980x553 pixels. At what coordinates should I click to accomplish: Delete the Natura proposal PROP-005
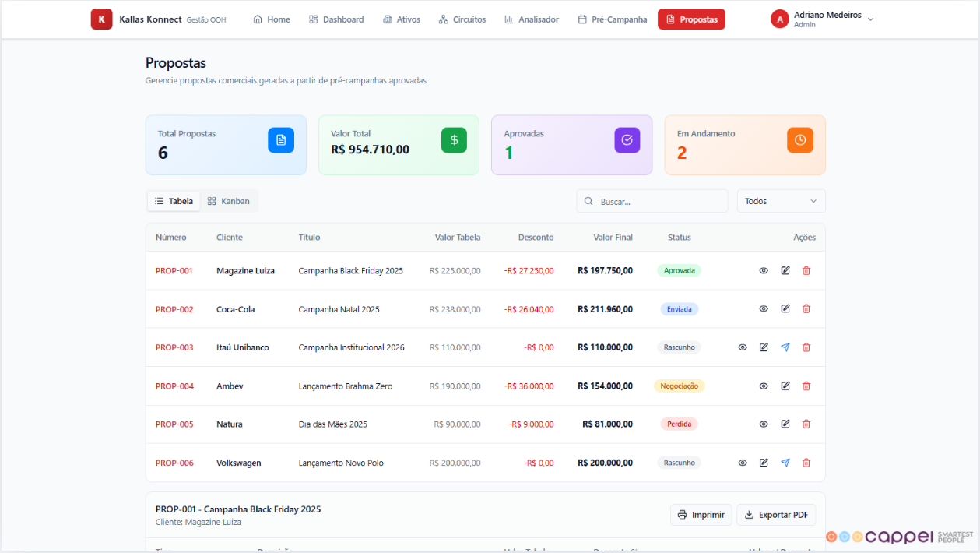coord(806,424)
